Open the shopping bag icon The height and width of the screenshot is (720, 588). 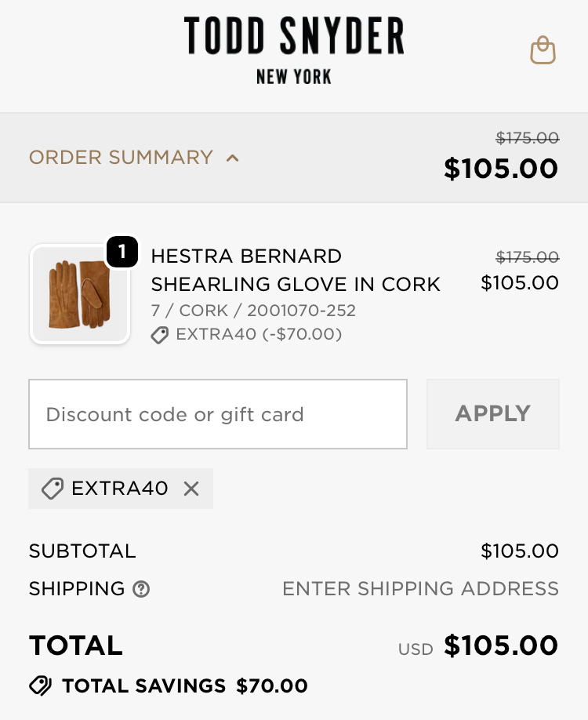pyautogui.click(x=543, y=51)
